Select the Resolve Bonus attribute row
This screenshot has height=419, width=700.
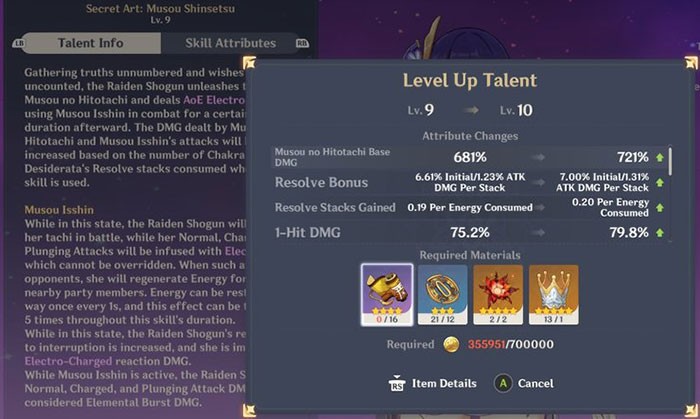(471, 183)
